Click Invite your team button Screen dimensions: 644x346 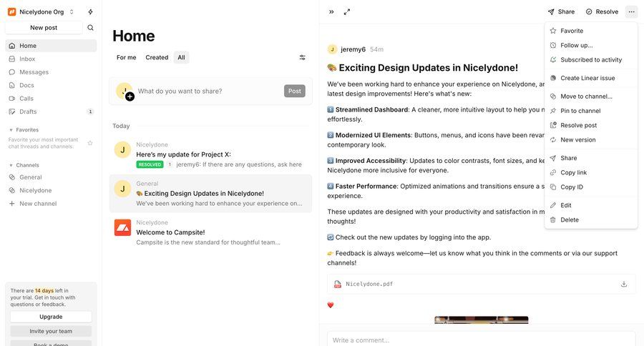pyautogui.click(x=51, y=331)
